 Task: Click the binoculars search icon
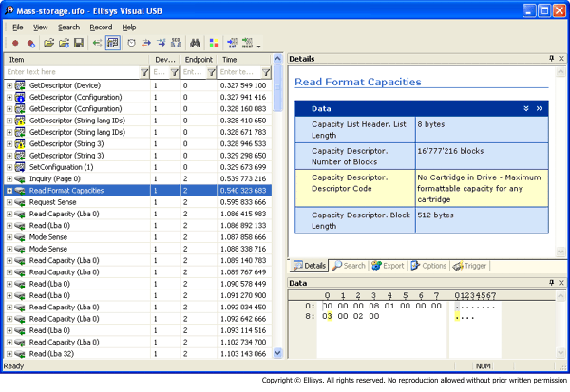click(193, 44)
